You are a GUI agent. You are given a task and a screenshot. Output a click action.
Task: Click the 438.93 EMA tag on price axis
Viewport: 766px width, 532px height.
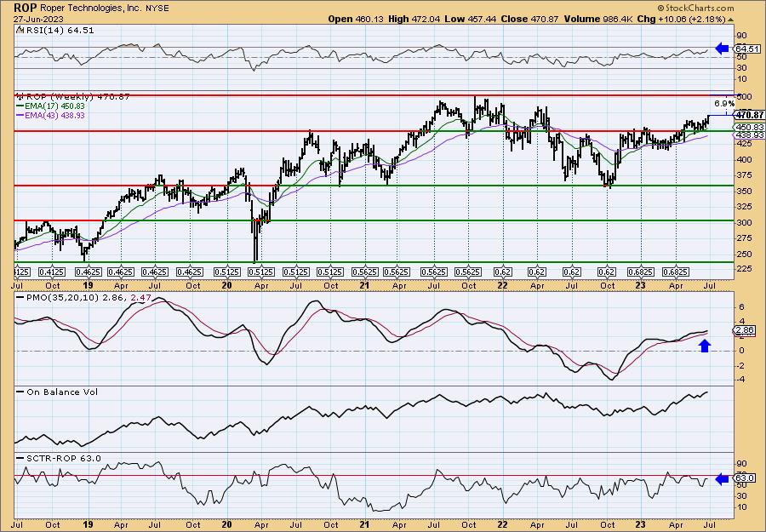pos(750,134)
